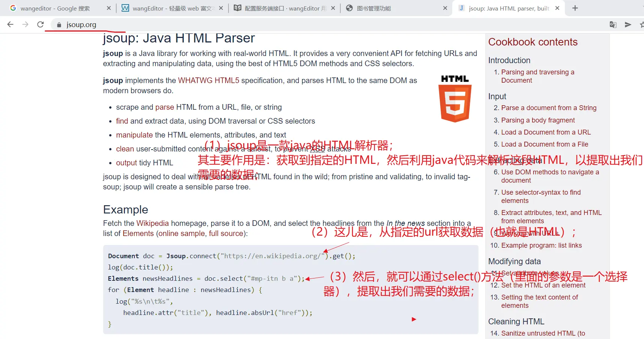Open 'Extract attributes, text, and HTML from elements'
Screen dimensions: 644x339
tap(551, 217)
